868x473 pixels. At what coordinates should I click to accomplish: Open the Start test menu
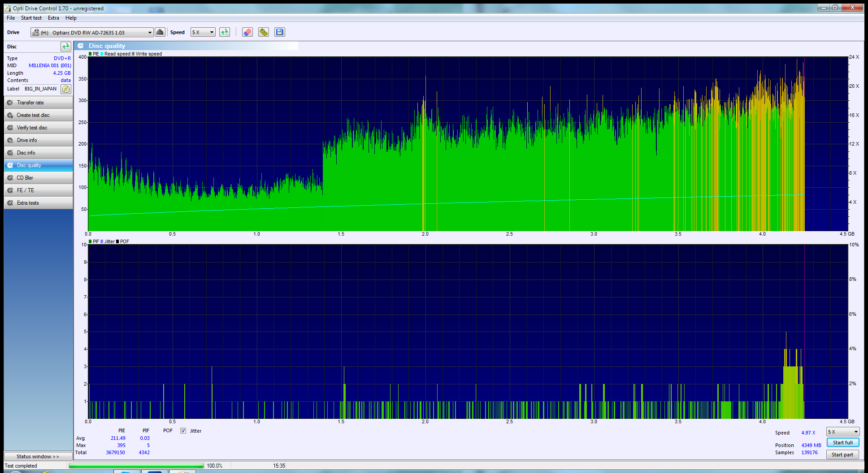click(31, 18)
